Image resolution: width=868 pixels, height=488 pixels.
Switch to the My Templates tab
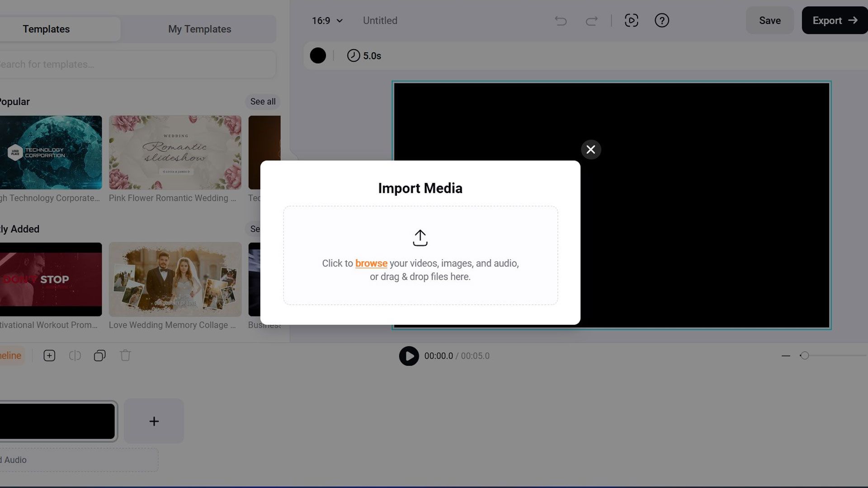coord(200,28)
